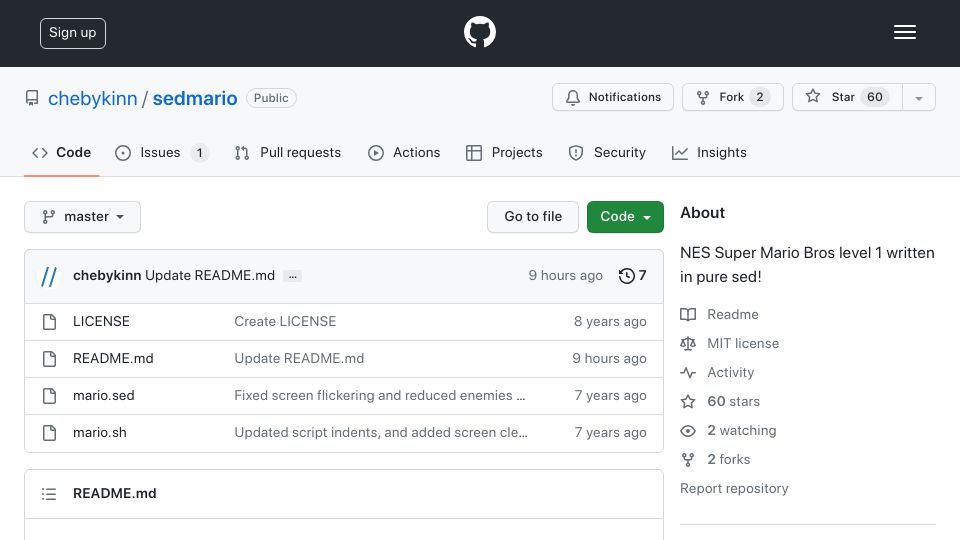Star the repository
The height and width of the screenshot is (540, 960).
[x=847, y=97]
